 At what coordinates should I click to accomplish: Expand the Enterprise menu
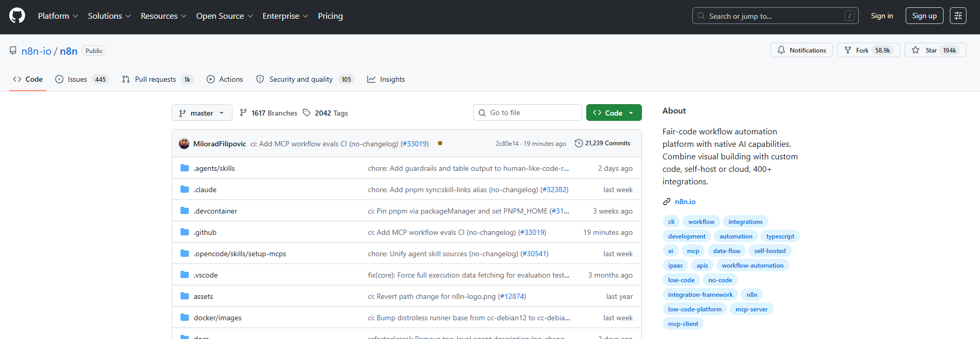point(285,16)
